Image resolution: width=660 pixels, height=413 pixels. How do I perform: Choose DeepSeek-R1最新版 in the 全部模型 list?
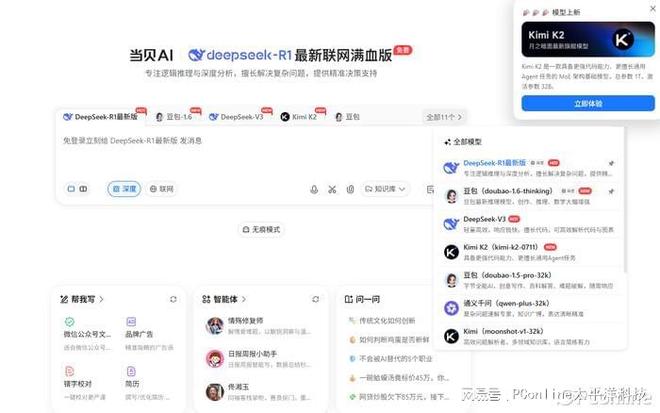(529, 168)
